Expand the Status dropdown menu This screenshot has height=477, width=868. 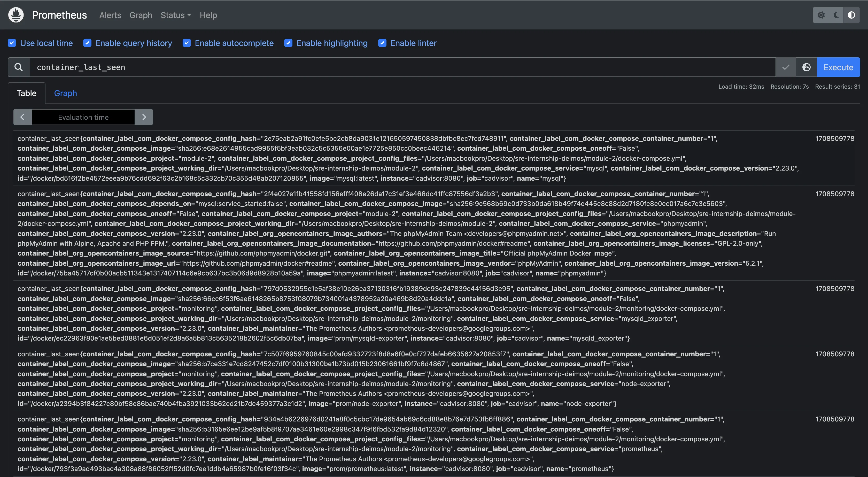(176, 15)
